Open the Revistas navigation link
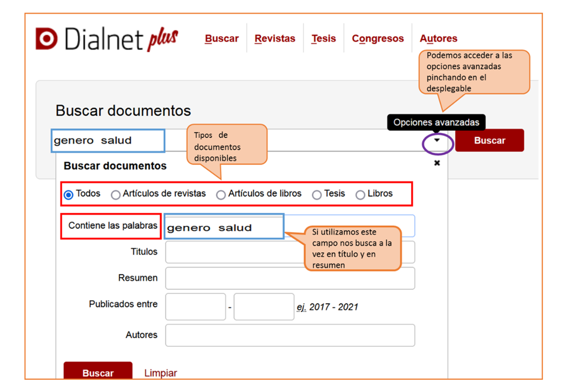Image resolution: width=566 pixels, height=392 pixels. tap(275, 38)
